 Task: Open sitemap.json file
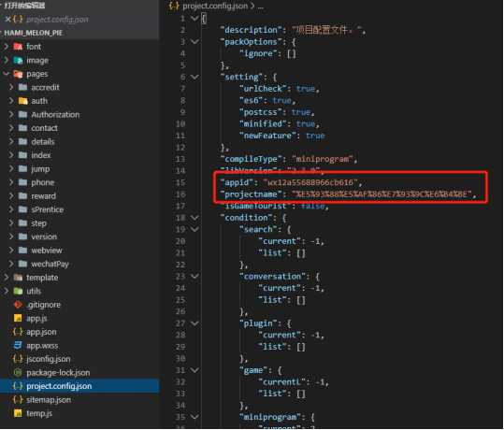tap(49, 399)
